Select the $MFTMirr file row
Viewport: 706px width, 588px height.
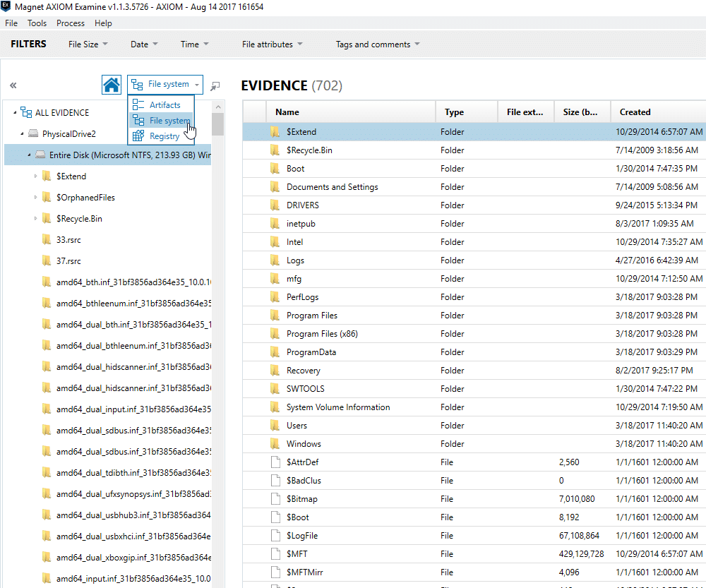[x=474, y=572]
